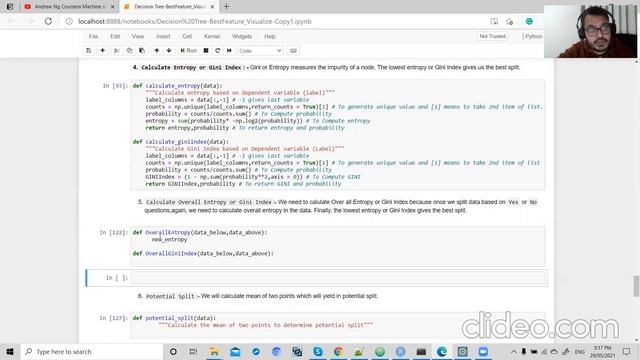Screen dimensions: 640x360
Task: Click the potential_split code cell
Action: [x=338, y=325]
